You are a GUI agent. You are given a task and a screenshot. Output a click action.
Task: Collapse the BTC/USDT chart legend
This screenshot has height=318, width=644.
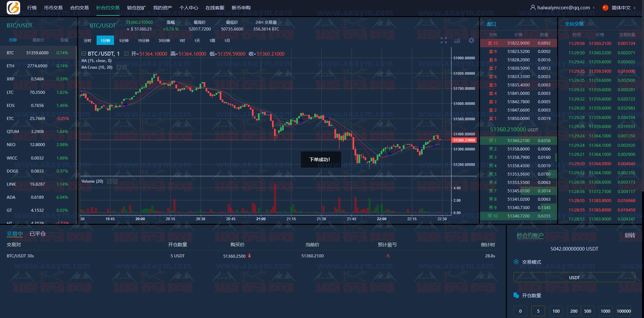(84, 54)
